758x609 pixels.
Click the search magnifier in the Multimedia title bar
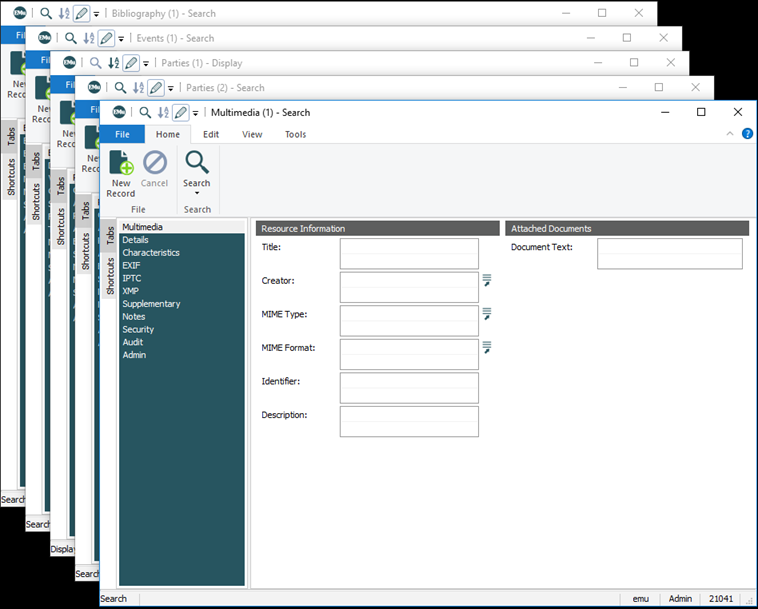145,113
